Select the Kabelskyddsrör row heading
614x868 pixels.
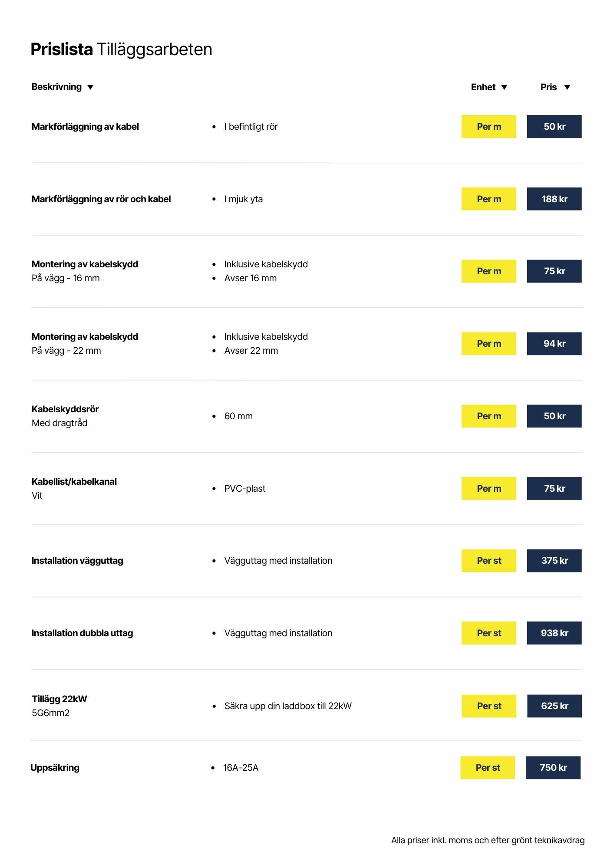click(65, 409)
